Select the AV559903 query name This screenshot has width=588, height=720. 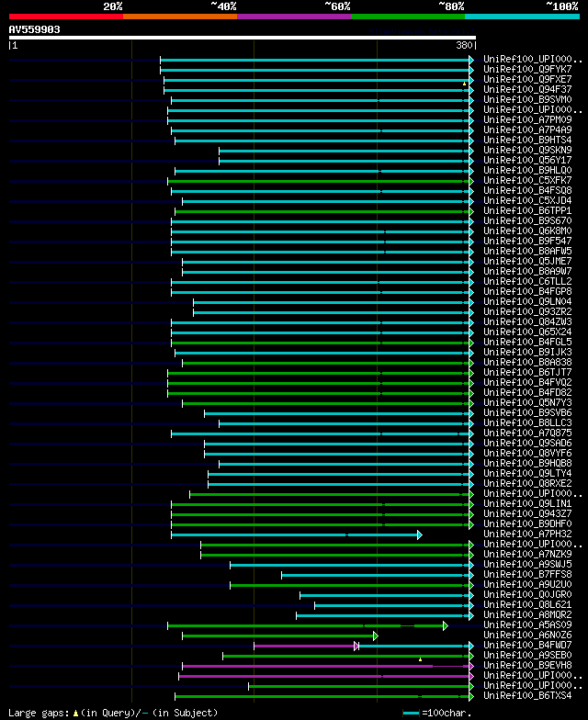coord(35,29)
